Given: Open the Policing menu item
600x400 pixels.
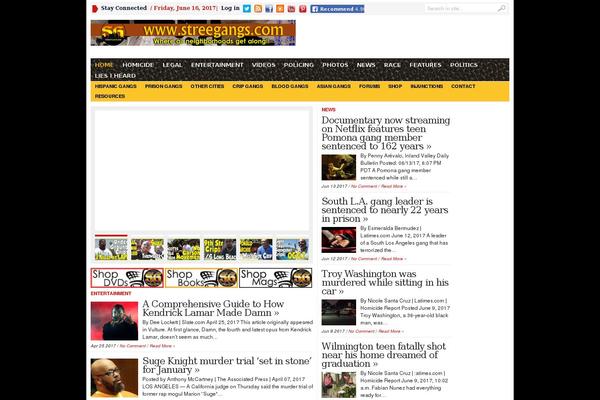Looking at the screenshot, I should (x=298, y=64).
